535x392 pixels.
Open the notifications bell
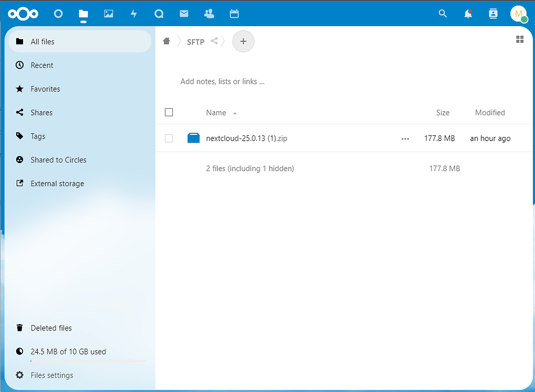point(467,14)
